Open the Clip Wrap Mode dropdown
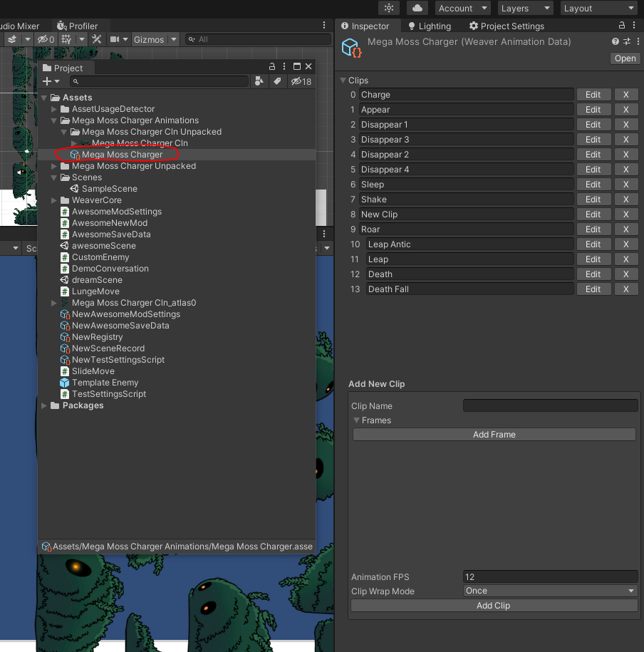This screenshot has height=652, width=644. point(550,591)
